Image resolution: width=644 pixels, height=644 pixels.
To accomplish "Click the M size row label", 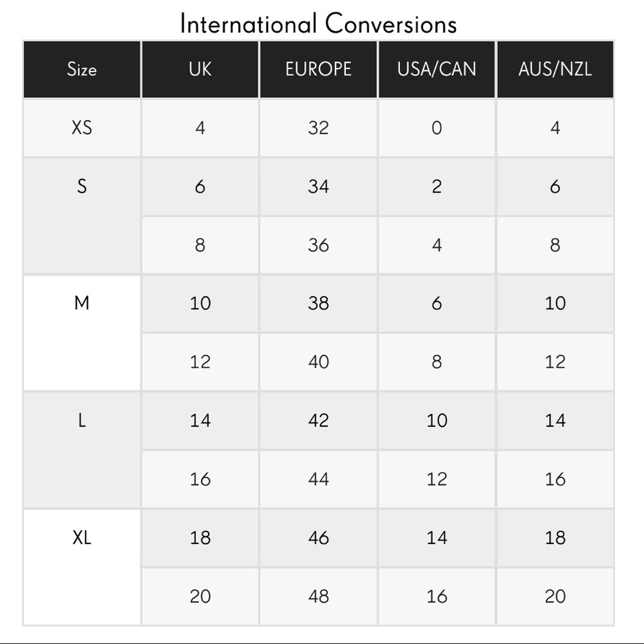I will 82,303.
